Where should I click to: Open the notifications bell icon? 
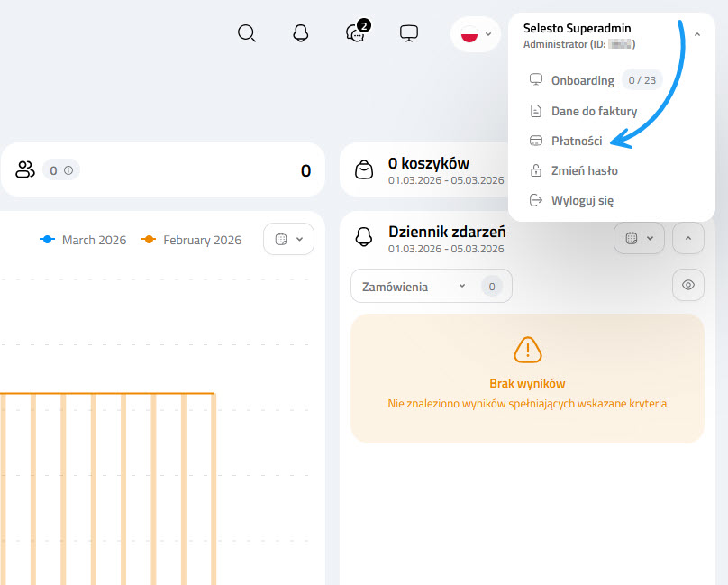(x=301, y=33)
